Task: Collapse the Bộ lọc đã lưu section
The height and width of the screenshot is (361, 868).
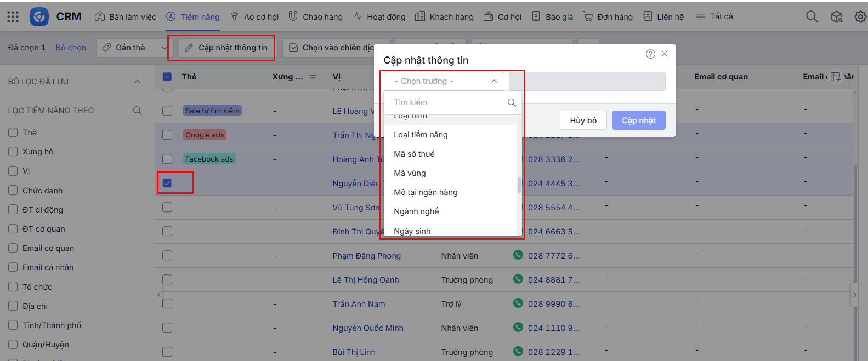Action: click(x=137, y=82)
